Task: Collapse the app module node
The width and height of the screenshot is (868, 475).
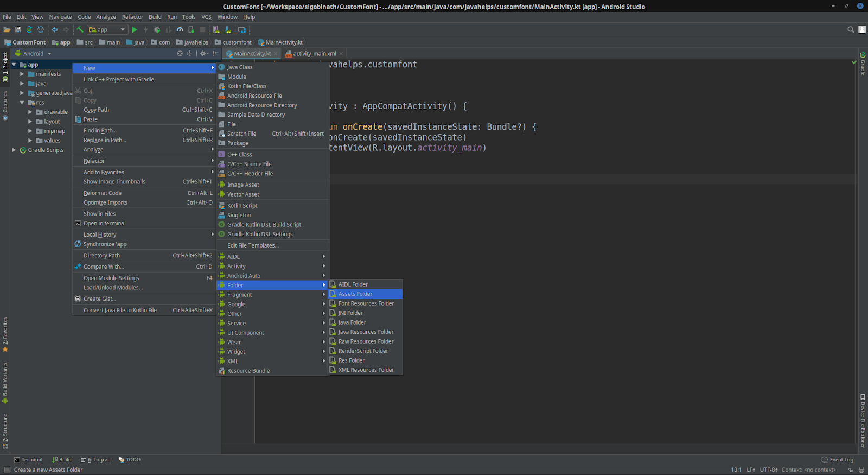Action: click(x=14, y=65)
